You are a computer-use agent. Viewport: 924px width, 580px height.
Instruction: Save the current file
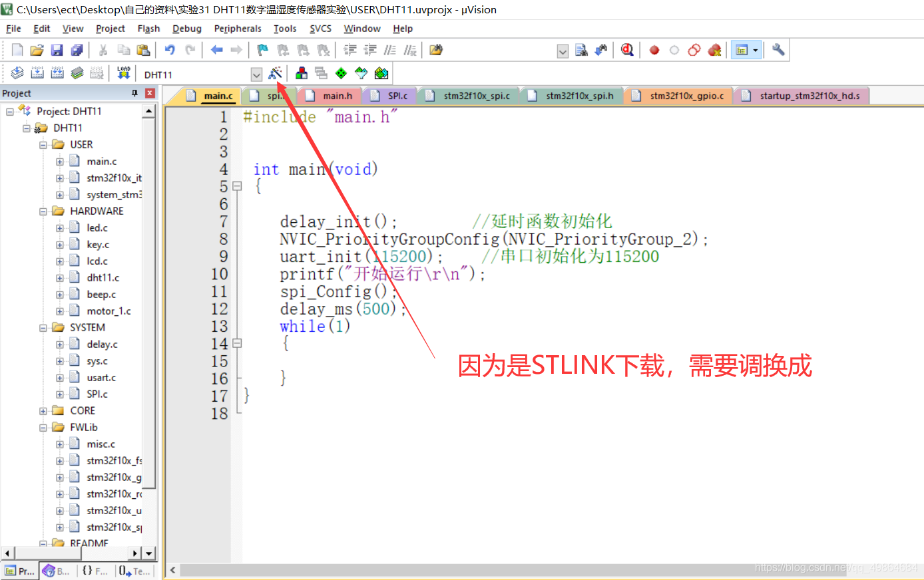[x=57, y=50]
